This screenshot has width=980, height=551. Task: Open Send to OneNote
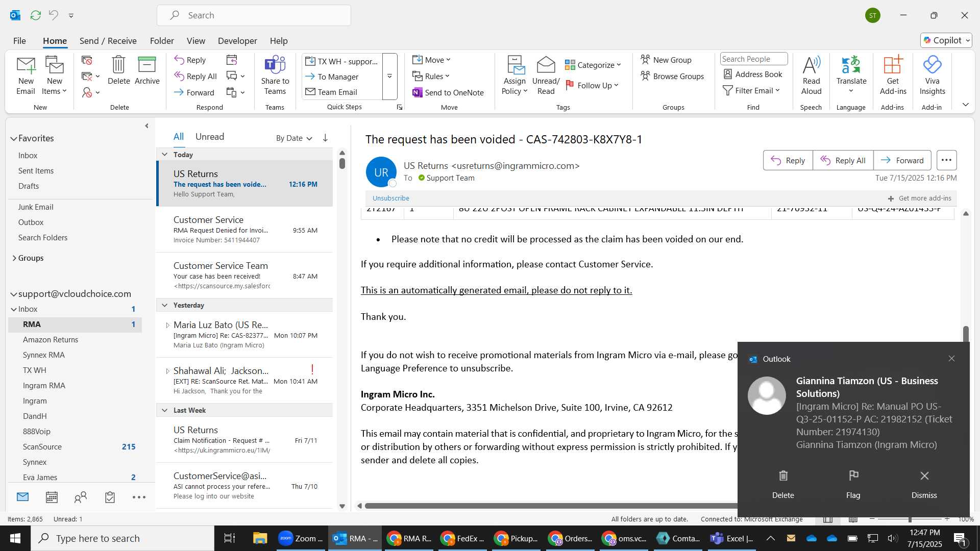[x=448, y=92]
